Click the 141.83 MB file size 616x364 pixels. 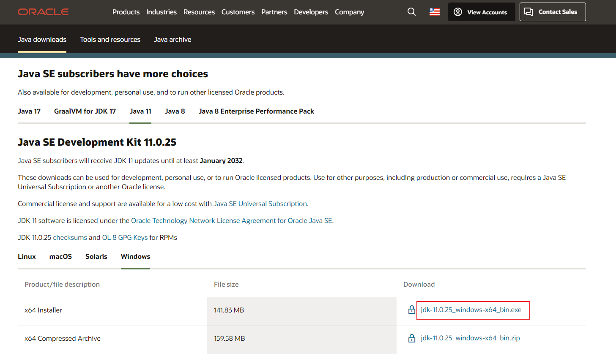[x=229, y=310]
